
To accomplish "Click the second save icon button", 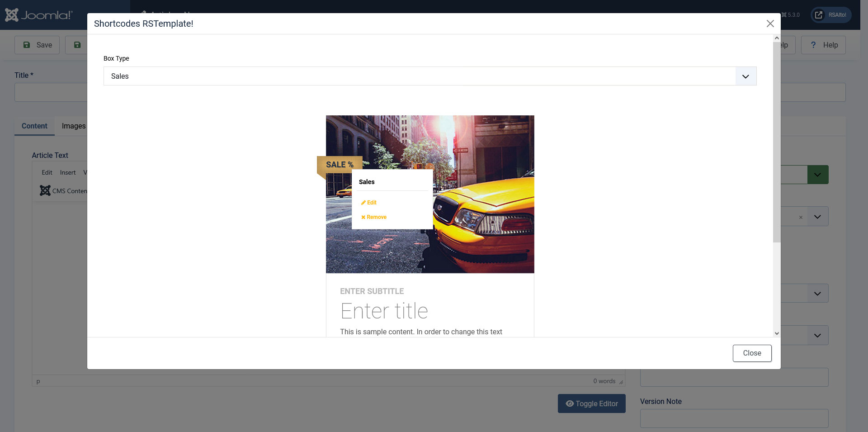I will (77, 45).
